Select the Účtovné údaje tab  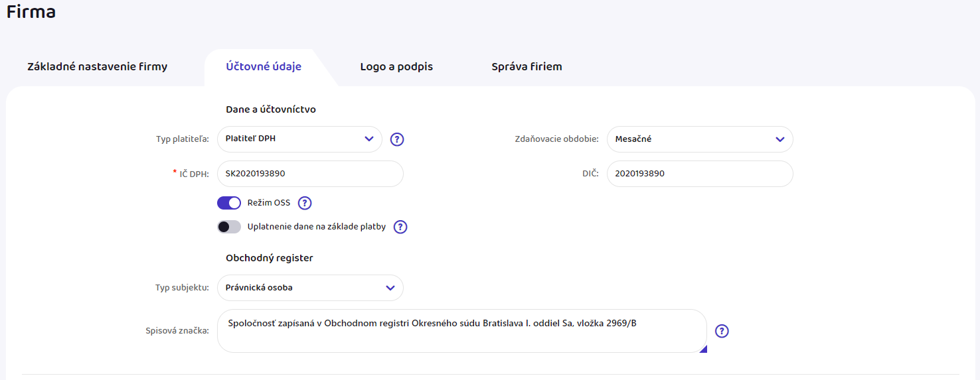(264, 67)
